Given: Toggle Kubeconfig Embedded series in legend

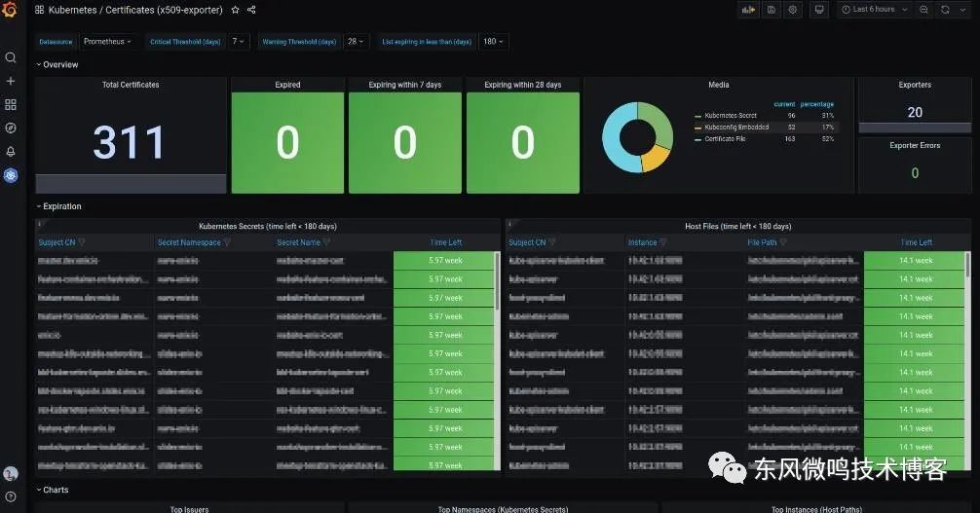Looking at the screenshot, I should [x=736, y=128].
